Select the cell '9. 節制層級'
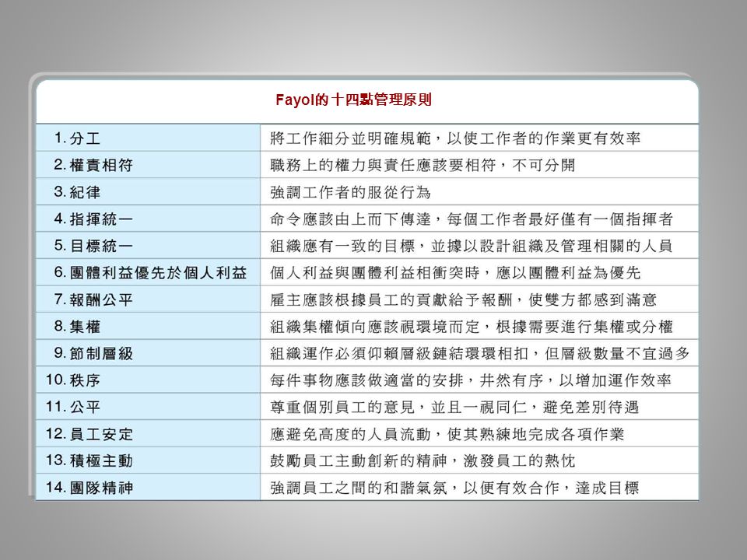 (x=148, y=353)
